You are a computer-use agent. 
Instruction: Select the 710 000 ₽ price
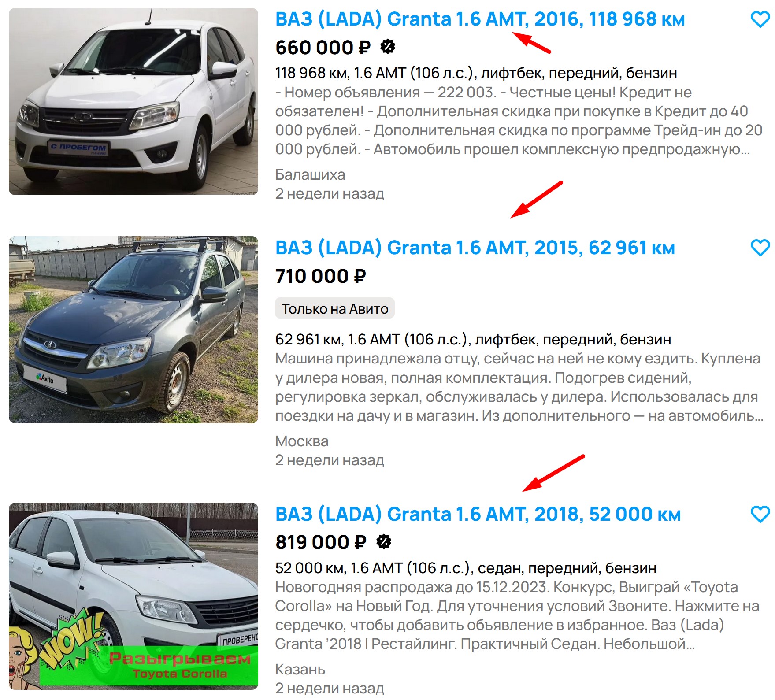321,277
